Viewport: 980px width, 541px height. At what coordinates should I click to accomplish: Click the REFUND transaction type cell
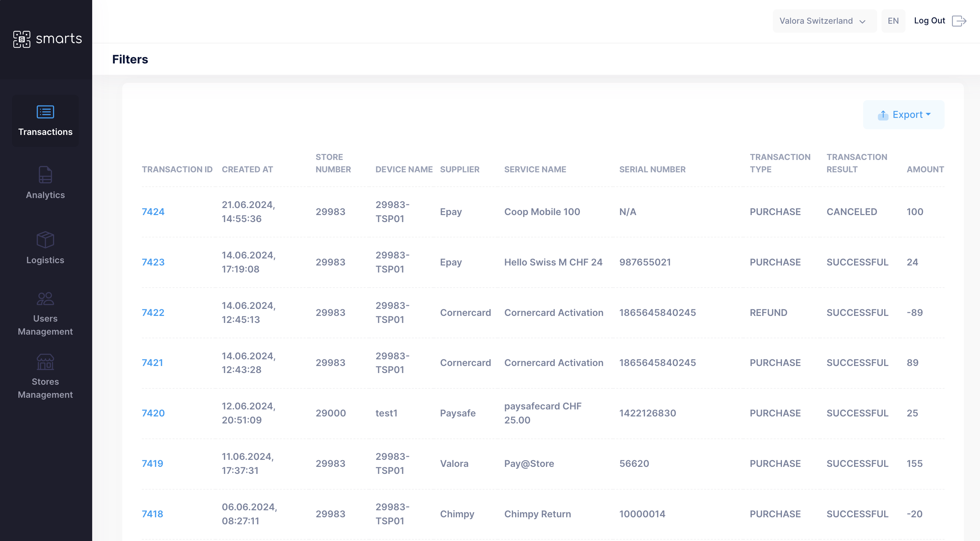point(768,312)
